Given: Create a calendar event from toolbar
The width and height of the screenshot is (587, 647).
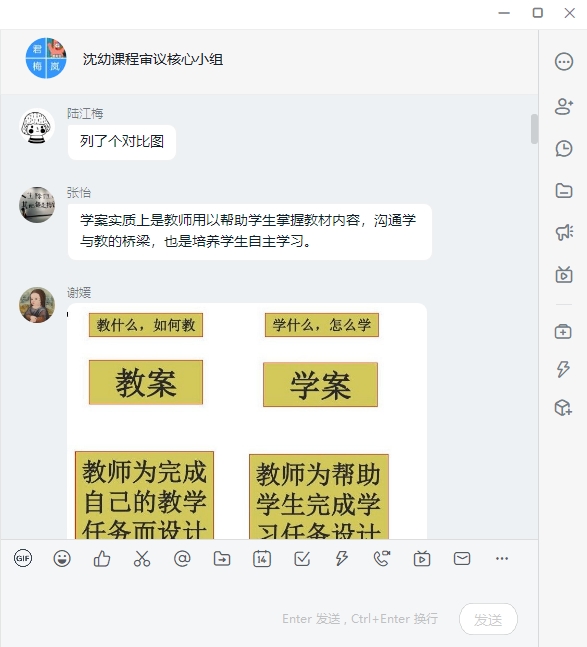Looking at the screenshot, I should pyautogui.click(x=262, y=559).
